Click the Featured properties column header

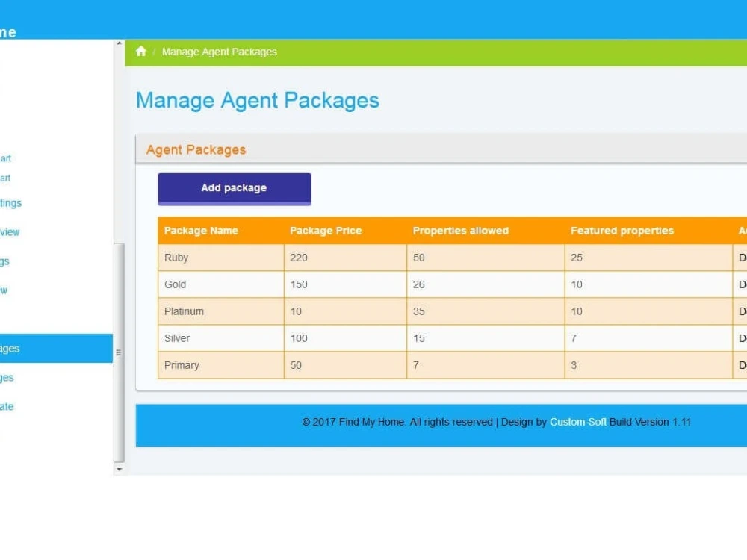(x=649, y=231)
